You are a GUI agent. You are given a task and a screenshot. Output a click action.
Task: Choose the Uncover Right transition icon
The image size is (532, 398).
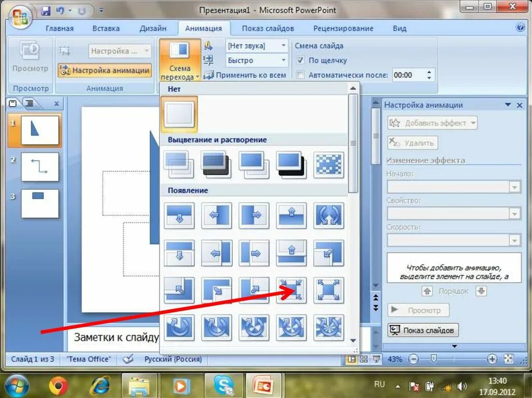254,253
